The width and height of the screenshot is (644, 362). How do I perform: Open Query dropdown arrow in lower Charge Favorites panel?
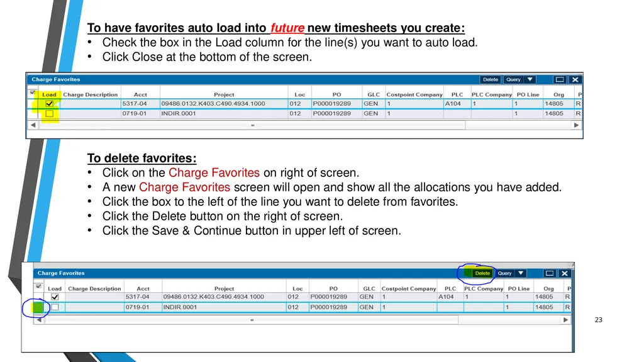521,273
